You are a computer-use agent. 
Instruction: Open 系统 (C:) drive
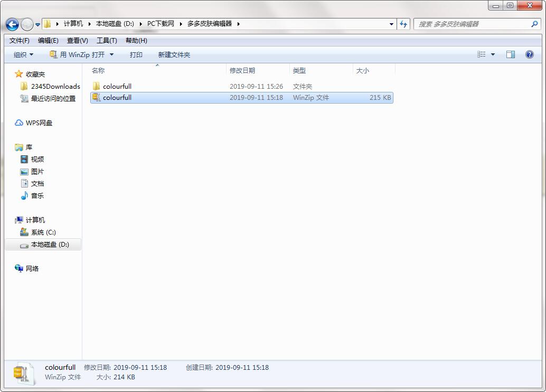pyautogui.click(x=43, y=232)
